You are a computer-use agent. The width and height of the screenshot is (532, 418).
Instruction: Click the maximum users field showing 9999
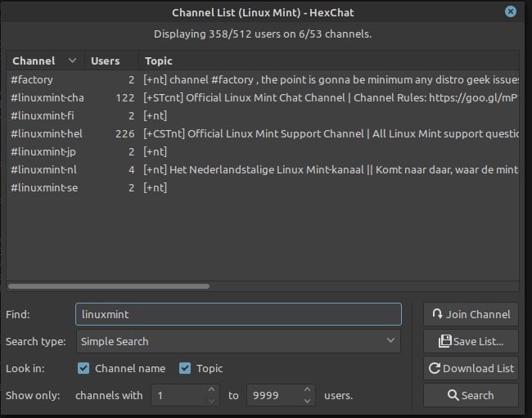(274, 395)
